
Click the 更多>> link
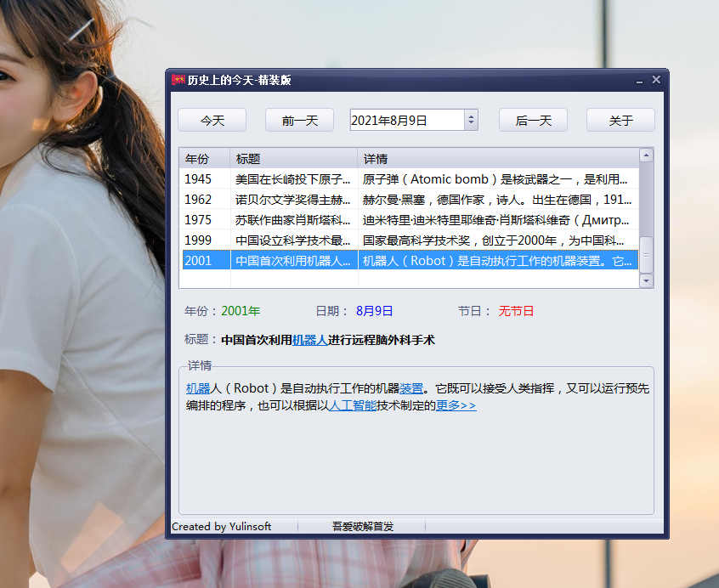[456, 405]
